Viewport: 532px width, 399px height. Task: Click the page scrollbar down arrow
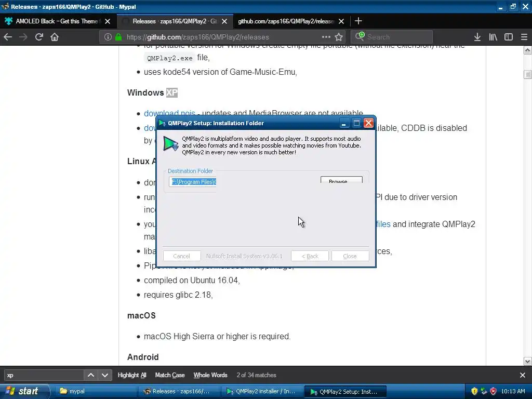coord(527,361)
